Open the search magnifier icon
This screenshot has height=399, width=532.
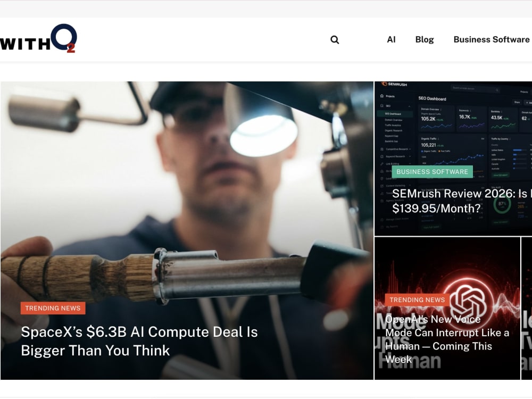[335, 40]
